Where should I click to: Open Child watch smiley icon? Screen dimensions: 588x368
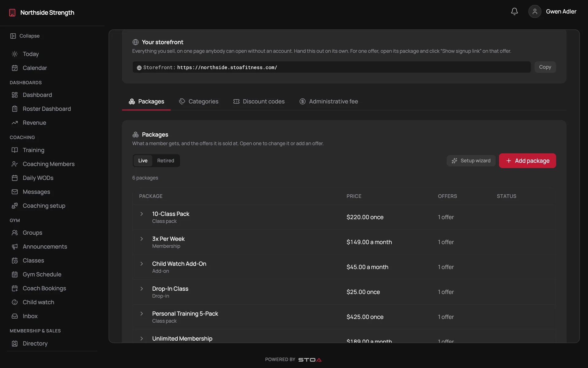[15, 302]
